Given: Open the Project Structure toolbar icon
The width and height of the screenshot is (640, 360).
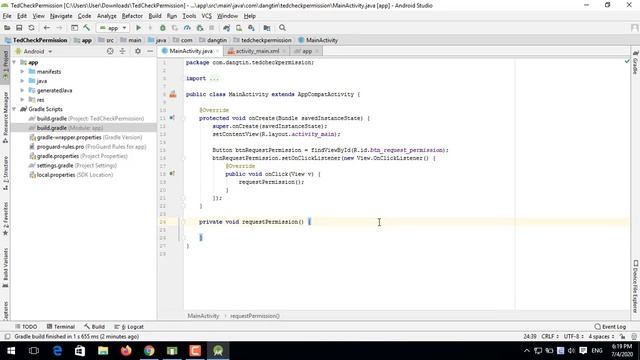Looking at the screenshot, I should tap(267, 28).
